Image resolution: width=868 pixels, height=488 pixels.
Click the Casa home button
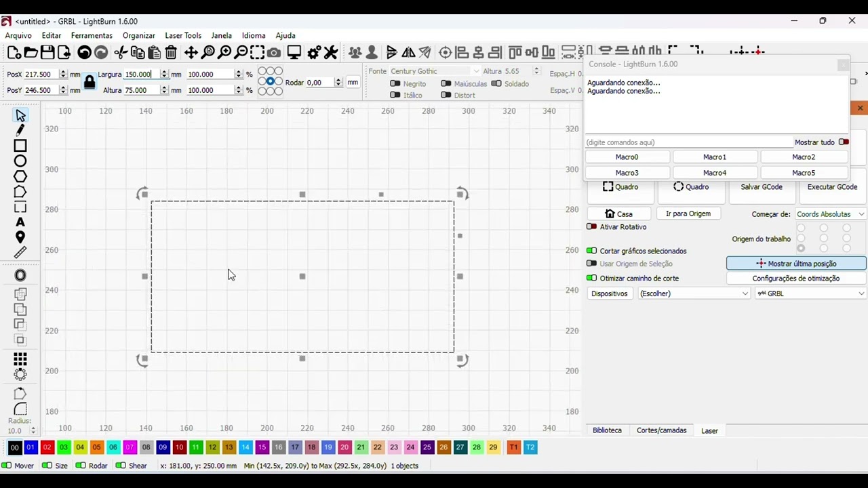click(x=618, y=213)
